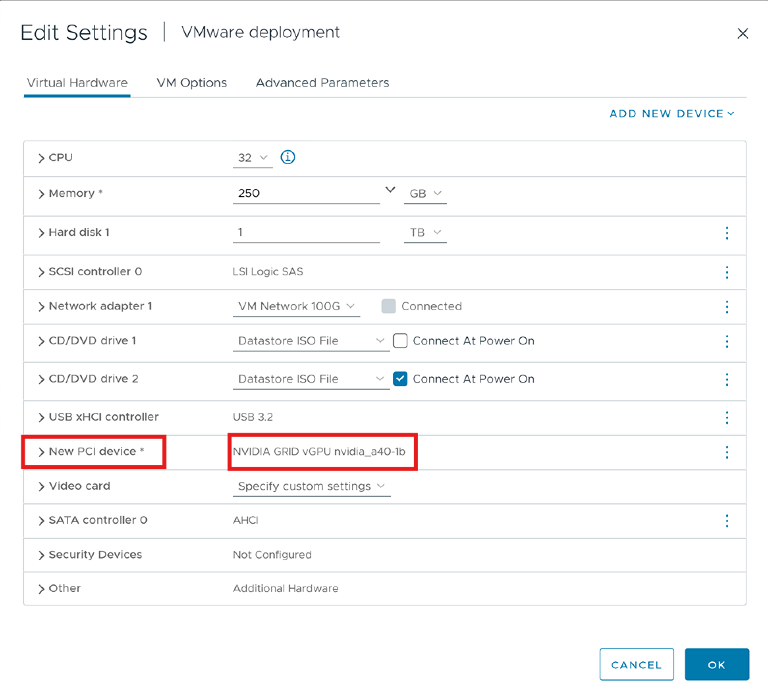Switch to the Advanced Parameters tab
The width and height of the screenshot is (768, 700).
(x=322, y=83)
